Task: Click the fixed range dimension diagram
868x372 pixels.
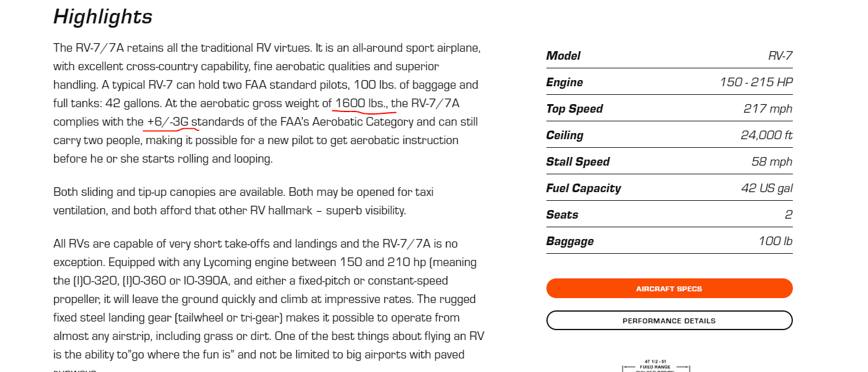Action: point(656,365)
